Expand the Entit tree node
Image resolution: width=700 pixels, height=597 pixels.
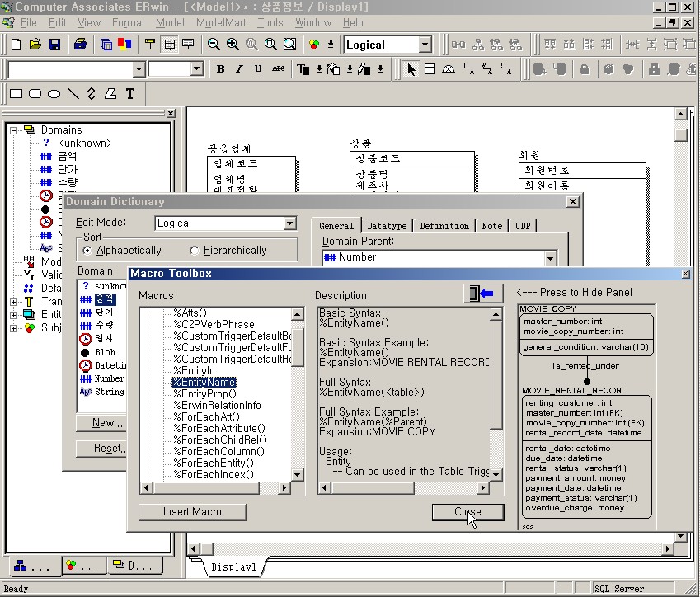tap(14, 315)
